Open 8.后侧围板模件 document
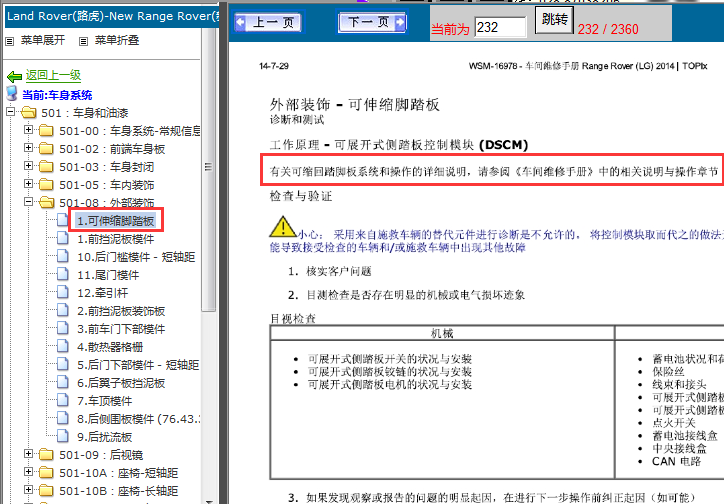The width and height of the screenshot is (724, 504). click(138, 419)
